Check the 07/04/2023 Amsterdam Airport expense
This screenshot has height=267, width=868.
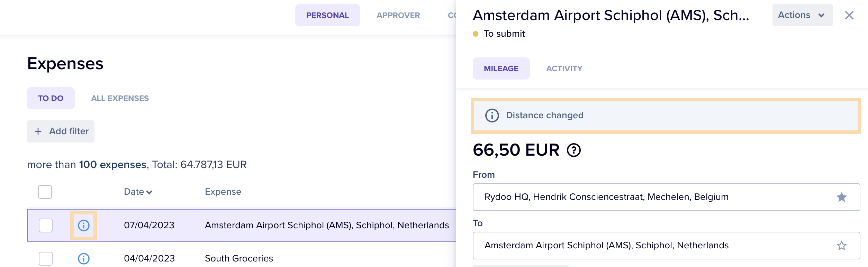coord(46,225)
